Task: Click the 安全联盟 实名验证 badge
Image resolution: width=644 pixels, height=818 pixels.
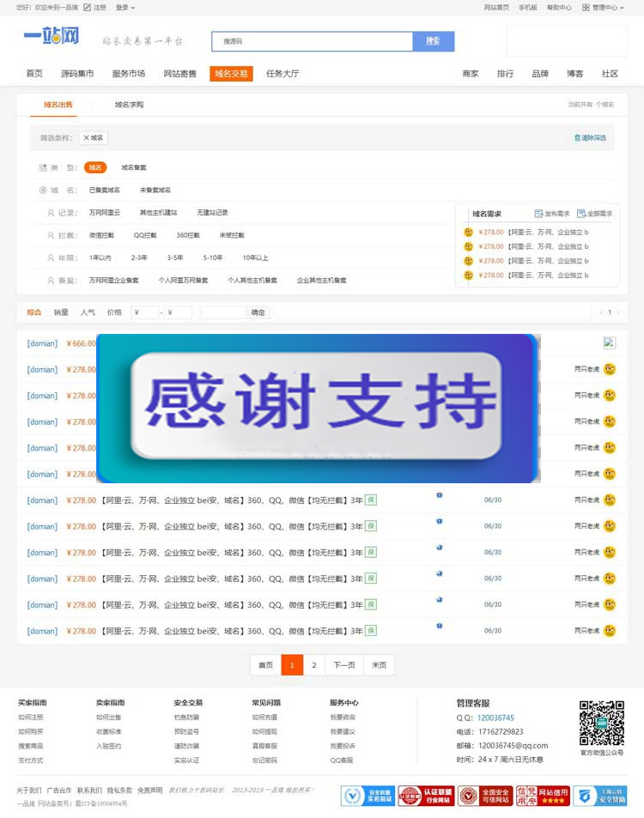Action: (x=368, y=796)
